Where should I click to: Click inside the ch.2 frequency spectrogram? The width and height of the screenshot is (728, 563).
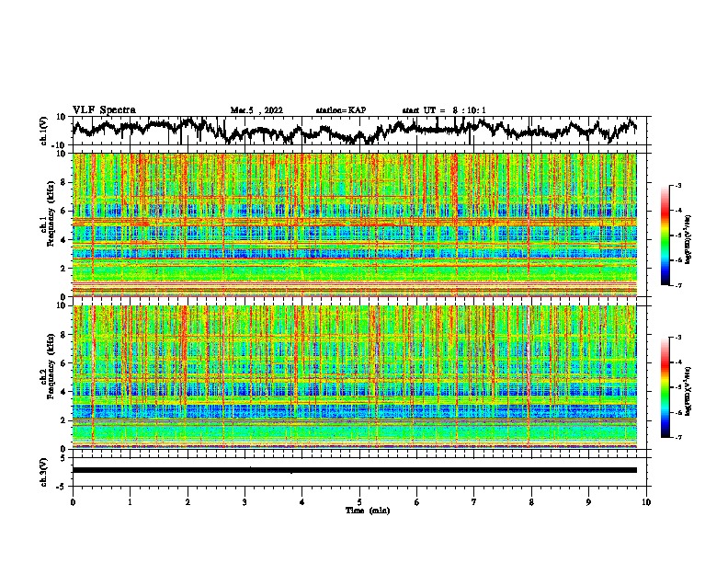tap(355, 377)
